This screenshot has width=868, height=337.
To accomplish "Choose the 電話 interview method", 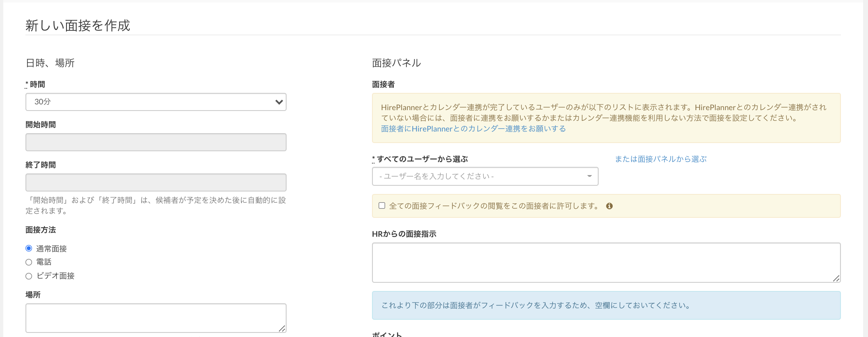I will pyautogui.click(x=29, y=262).
